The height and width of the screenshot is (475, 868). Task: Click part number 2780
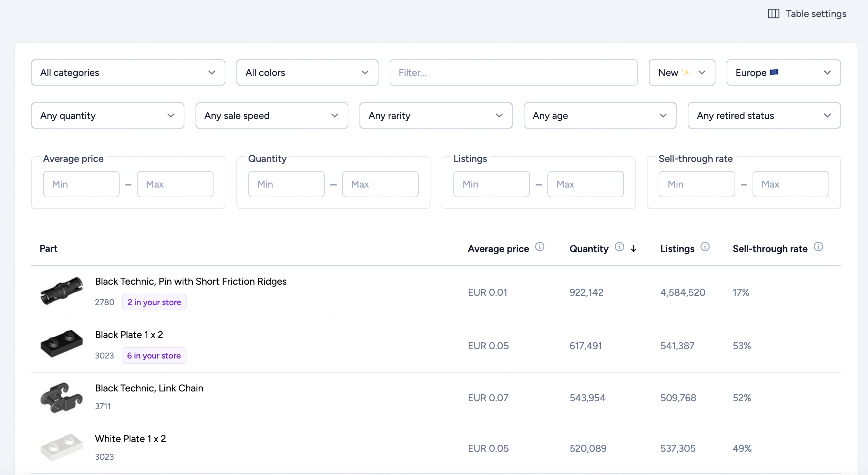click(105, 302)
